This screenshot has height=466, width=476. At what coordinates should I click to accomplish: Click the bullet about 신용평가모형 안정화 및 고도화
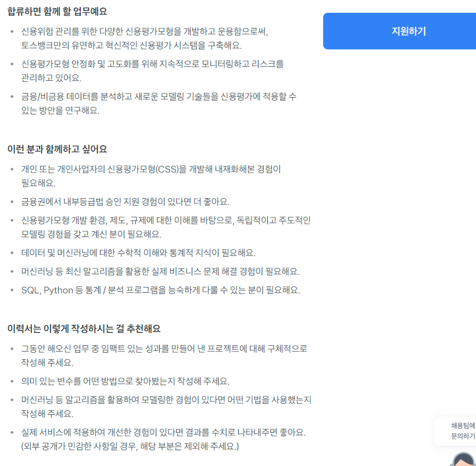point(152,71)
